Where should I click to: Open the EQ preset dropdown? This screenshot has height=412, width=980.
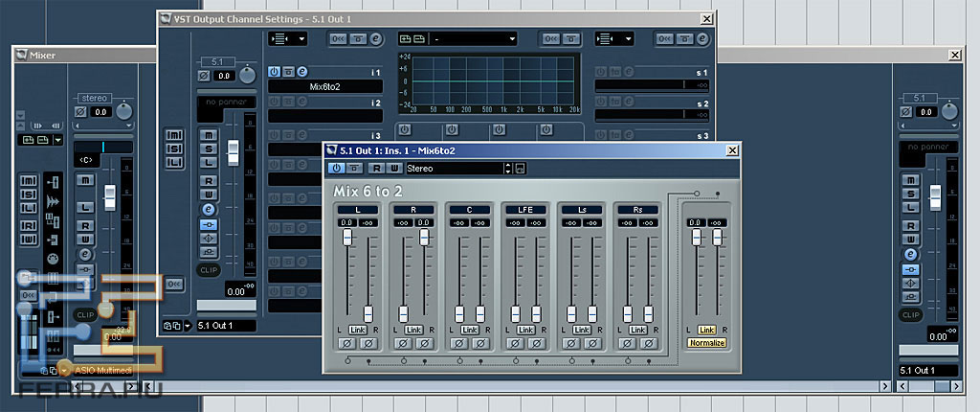point(473,38)
